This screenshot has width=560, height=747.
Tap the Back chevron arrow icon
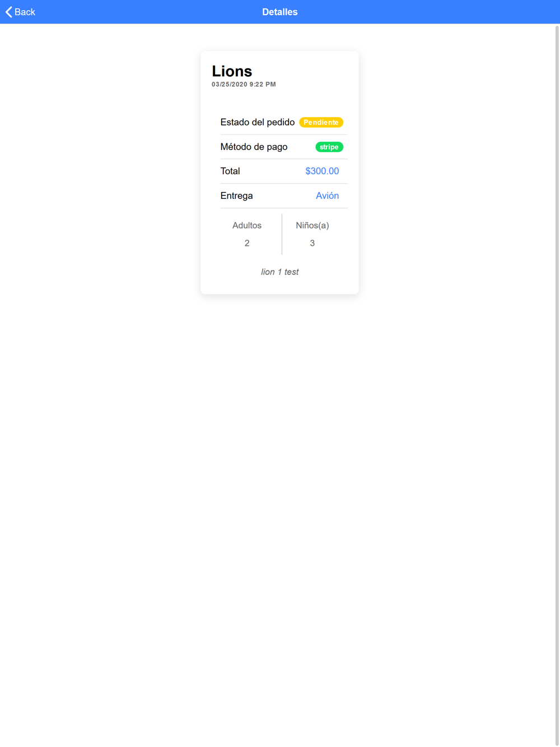point(8,12)
